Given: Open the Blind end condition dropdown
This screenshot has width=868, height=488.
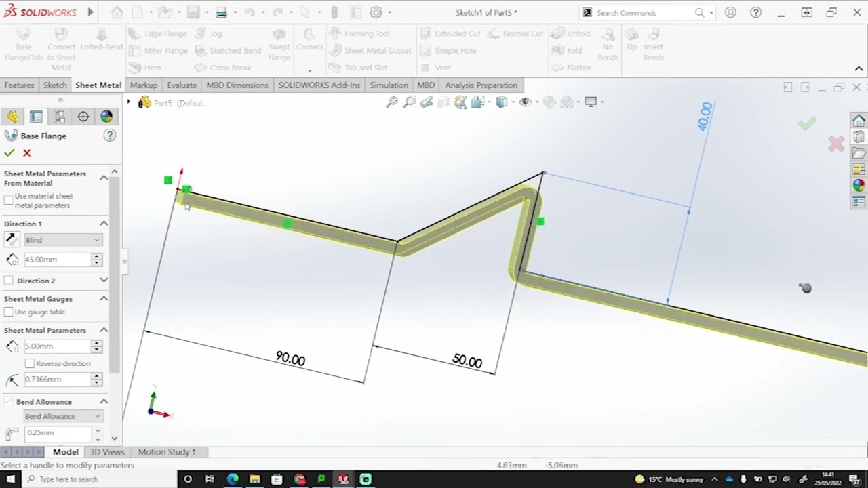Looking at the screenshot, I should (x=62, y=240).
